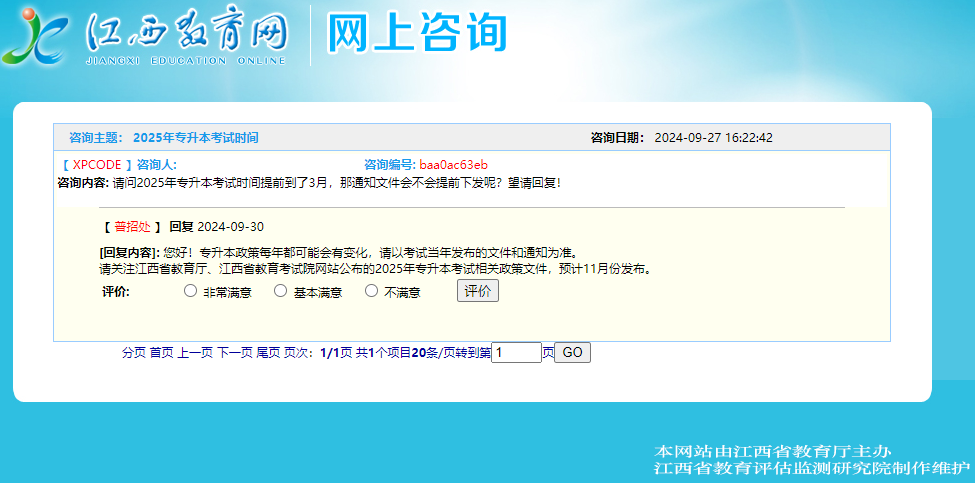Go to 首页 first page link
This screenshot has height=483, width=975.
(x=162, y=353)
